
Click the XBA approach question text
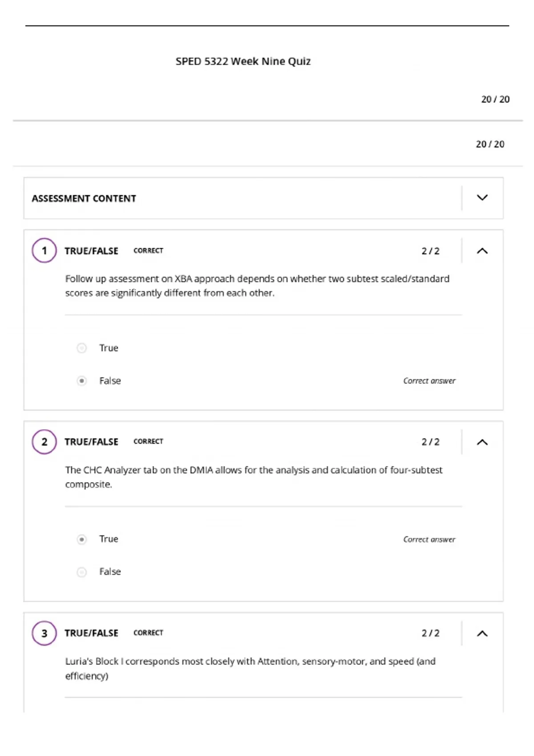pyautogui.click(x=257, y=286)
